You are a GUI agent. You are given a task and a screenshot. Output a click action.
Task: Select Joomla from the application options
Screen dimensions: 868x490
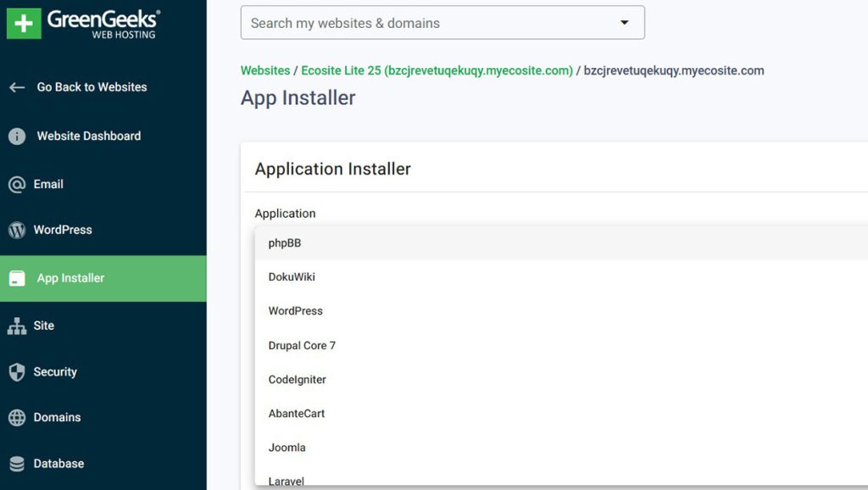pyautogui.click(x=287, y=448)
